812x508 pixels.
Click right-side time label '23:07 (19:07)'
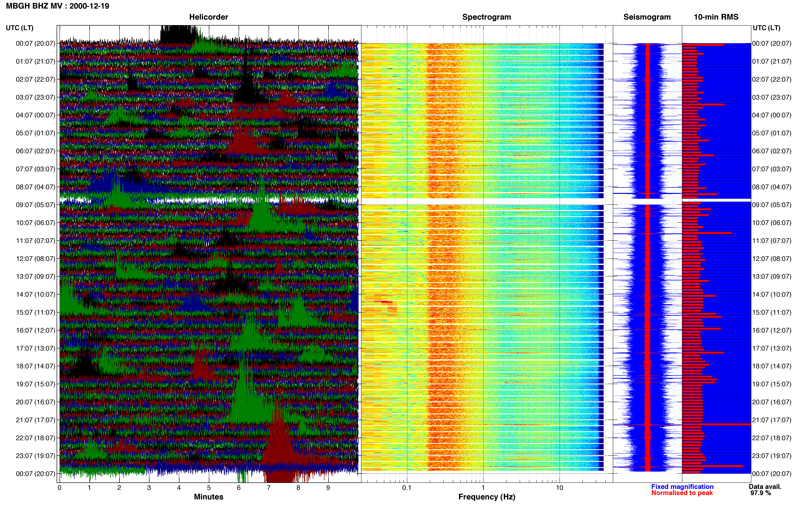click(772, 456)
